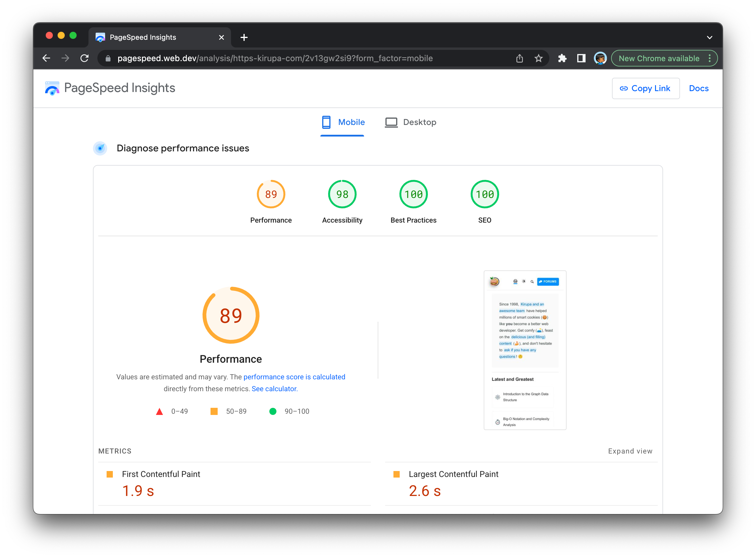The width and height of the screenshot is (756, 558).
Task: Click Expand view for metrics
Action: pos(630,451)
